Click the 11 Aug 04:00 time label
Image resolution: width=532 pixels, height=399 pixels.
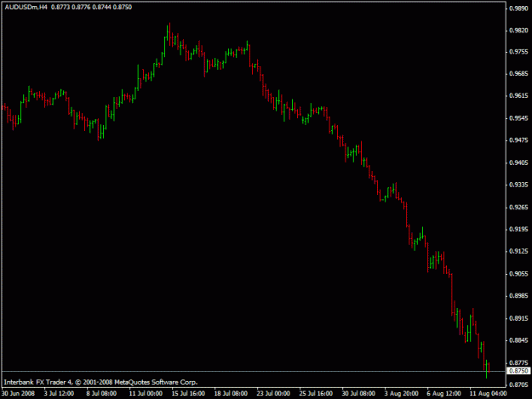(x=488, y=394)
